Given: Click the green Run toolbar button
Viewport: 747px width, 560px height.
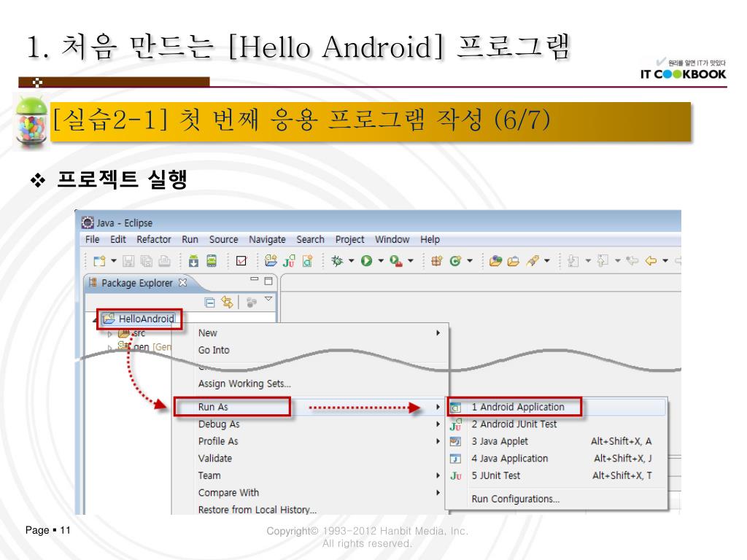Looking at the screenshot, I should (x=366, y=261).
